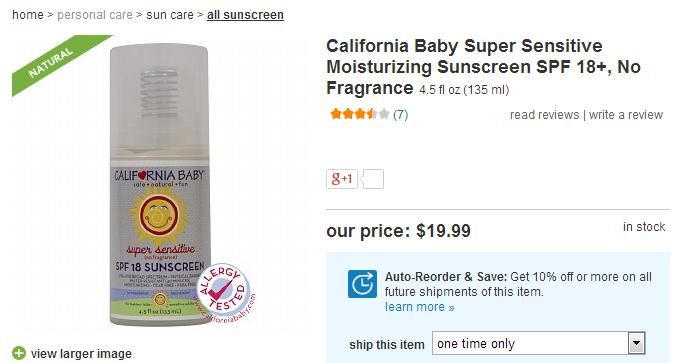The width and height of the screenshot is (677, 363).
Task: Click the Auto-Reorder clock icon
Action: pos(362,284)
